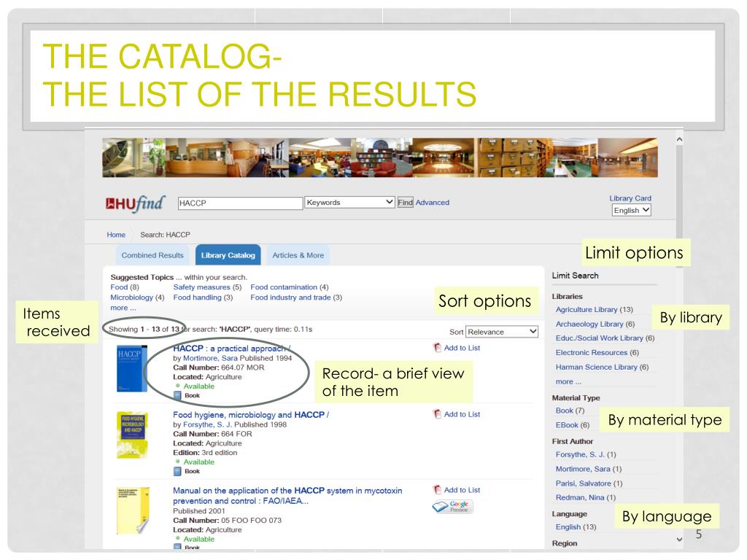Open the Keywords search type dropdown

tap(349, 203)
